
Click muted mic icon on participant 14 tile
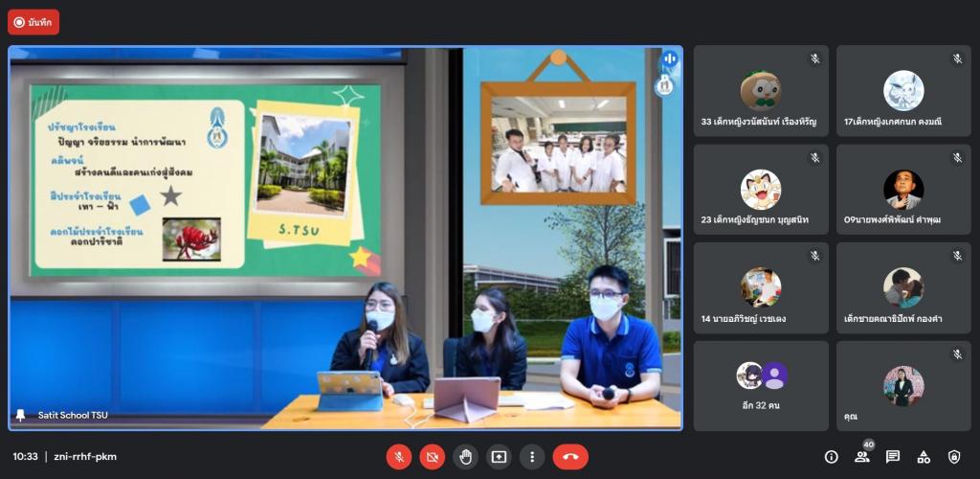click(x=814, y=256)
